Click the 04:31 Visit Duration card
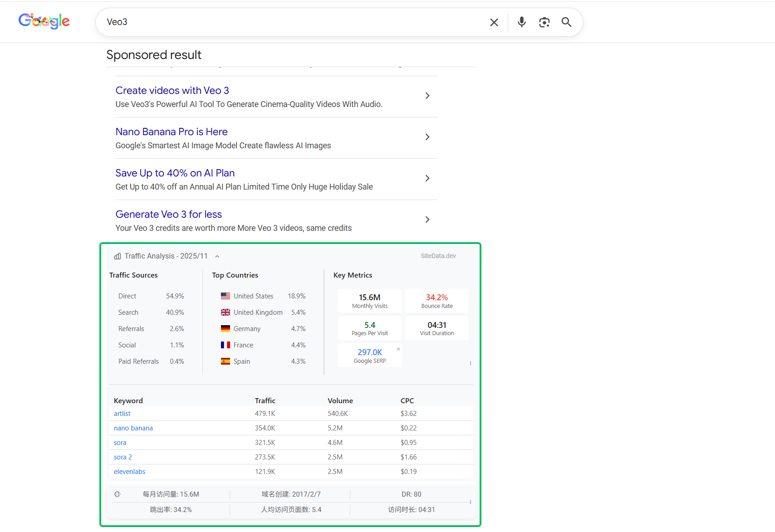775x532 pixels. pos(437,328)
